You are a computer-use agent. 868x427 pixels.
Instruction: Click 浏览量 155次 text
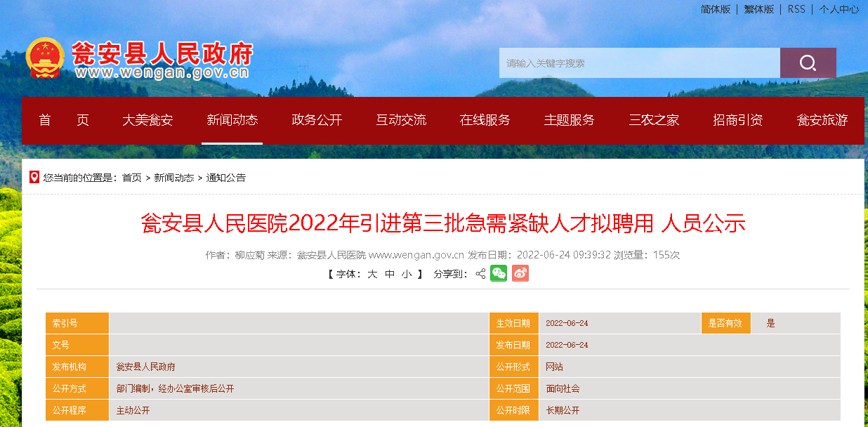(648, 255)
